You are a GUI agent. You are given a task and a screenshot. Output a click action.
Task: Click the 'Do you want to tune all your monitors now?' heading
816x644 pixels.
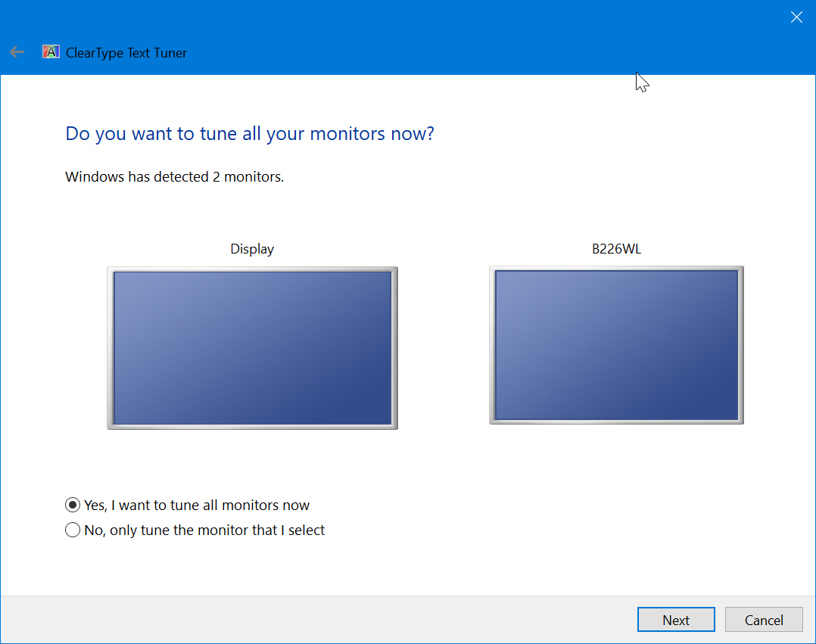click(x=250, y=134)
